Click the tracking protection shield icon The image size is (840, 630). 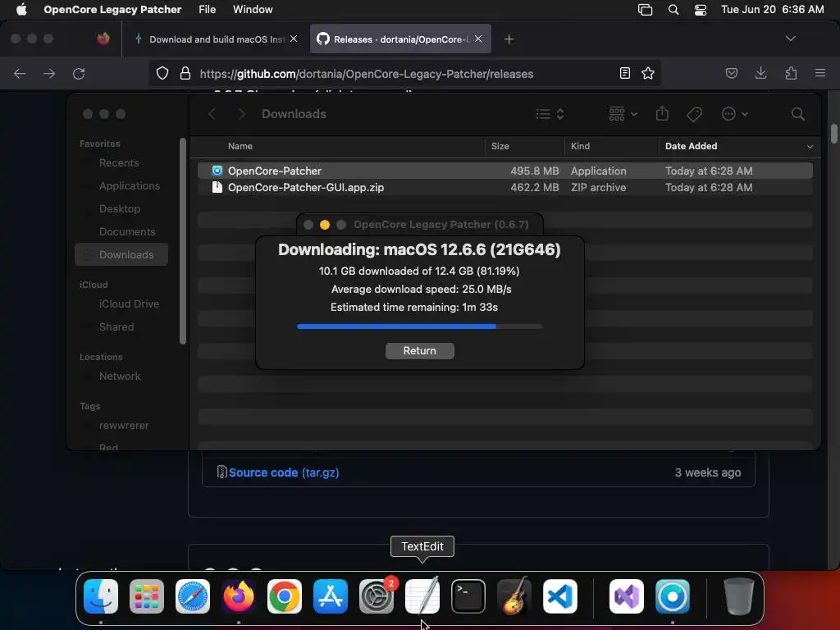click(162, 73)
